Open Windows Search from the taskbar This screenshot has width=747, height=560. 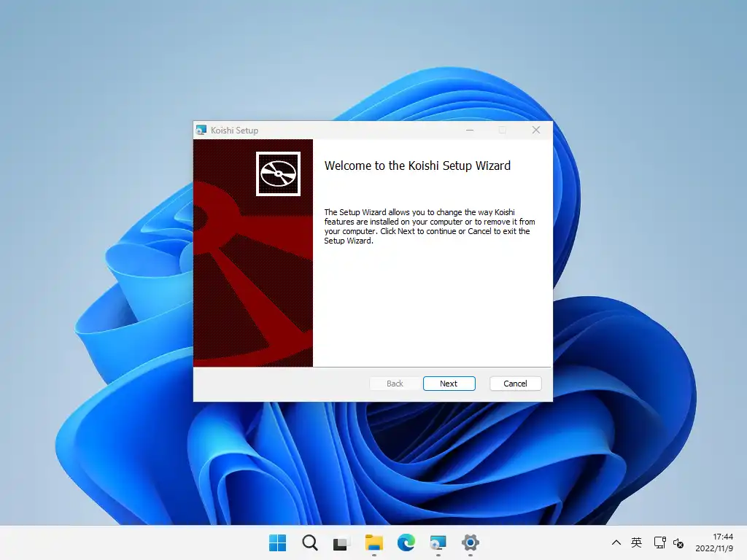pyautogui.click(x=309, y=542)
